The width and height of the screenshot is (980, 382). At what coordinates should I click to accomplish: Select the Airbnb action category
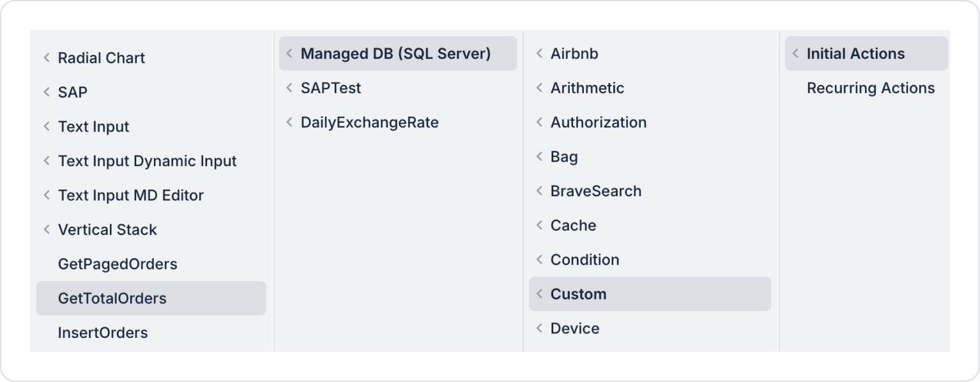pyautogui.click(x=574, y=54)
